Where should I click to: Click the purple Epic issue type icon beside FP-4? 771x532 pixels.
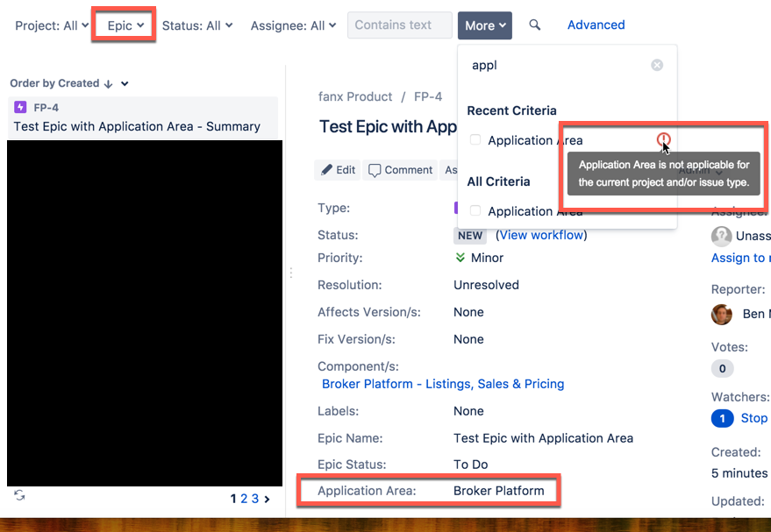pos(19,105)
